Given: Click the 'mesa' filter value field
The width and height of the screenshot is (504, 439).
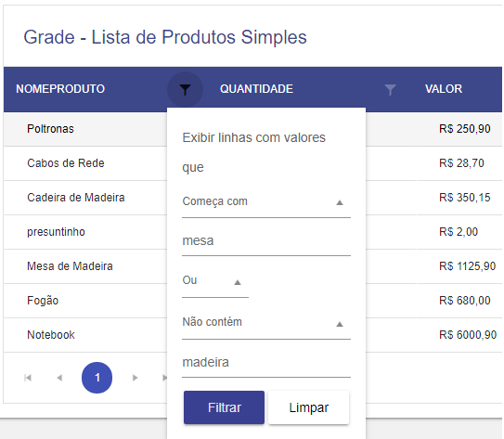Looking at the screenshot, I should coord(266,241).
